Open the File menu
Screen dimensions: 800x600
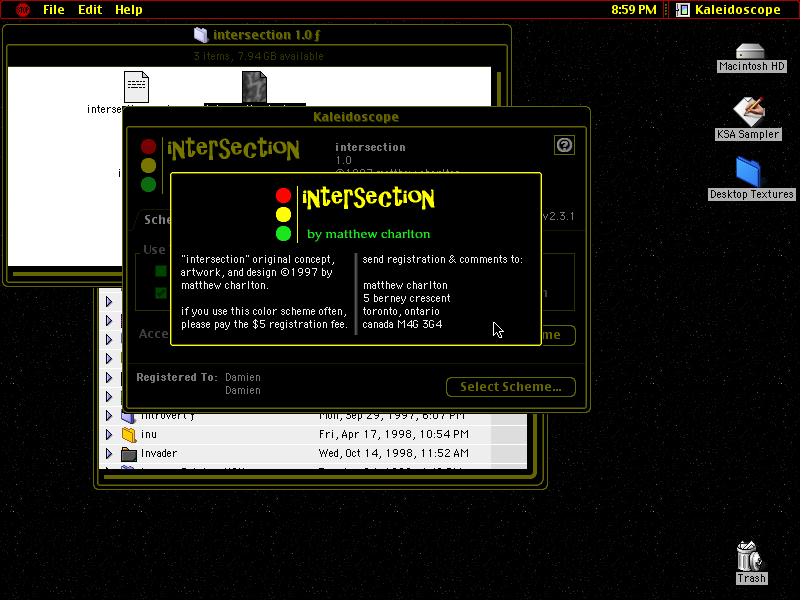[54, 10]
